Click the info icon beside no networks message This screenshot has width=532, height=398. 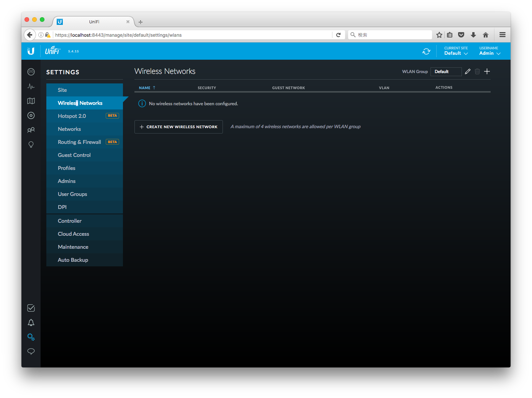142,103
